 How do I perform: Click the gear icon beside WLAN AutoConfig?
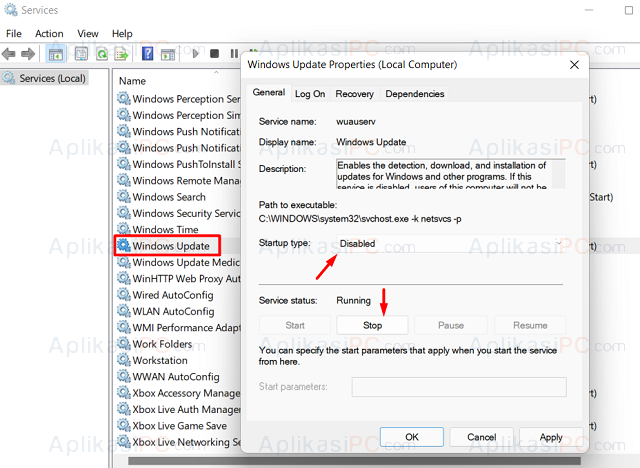(123, 311)
